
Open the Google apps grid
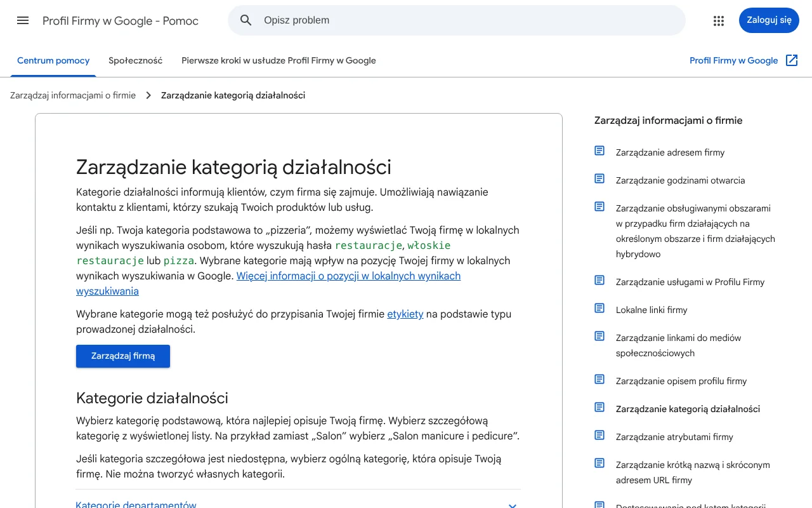pos(719,20)
